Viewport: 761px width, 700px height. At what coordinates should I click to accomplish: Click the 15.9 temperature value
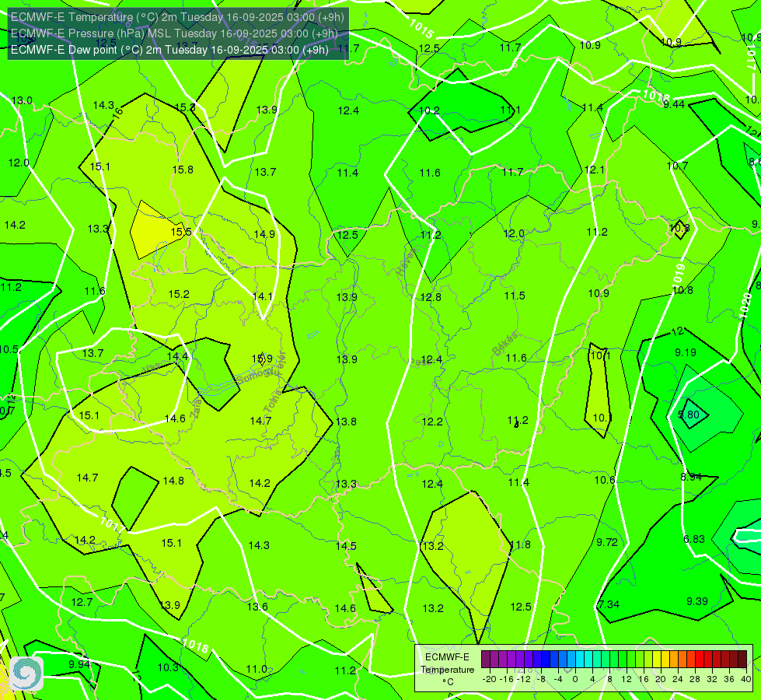point(262,359)
